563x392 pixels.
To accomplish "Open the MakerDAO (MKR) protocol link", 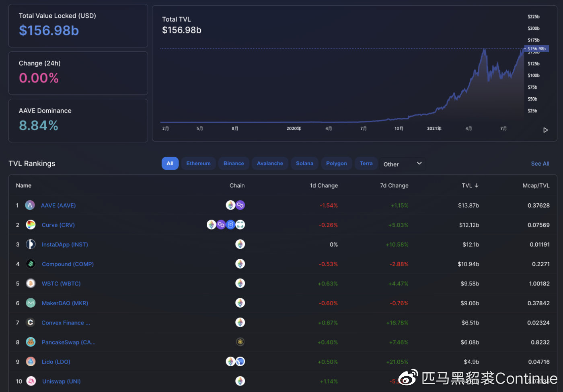I will click(65, 303).
